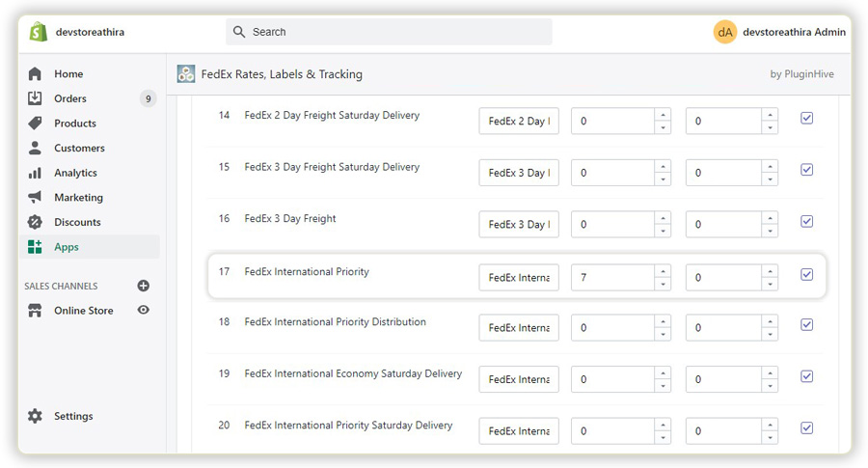Click the Marketing megaphone icon

pos(36,197)
